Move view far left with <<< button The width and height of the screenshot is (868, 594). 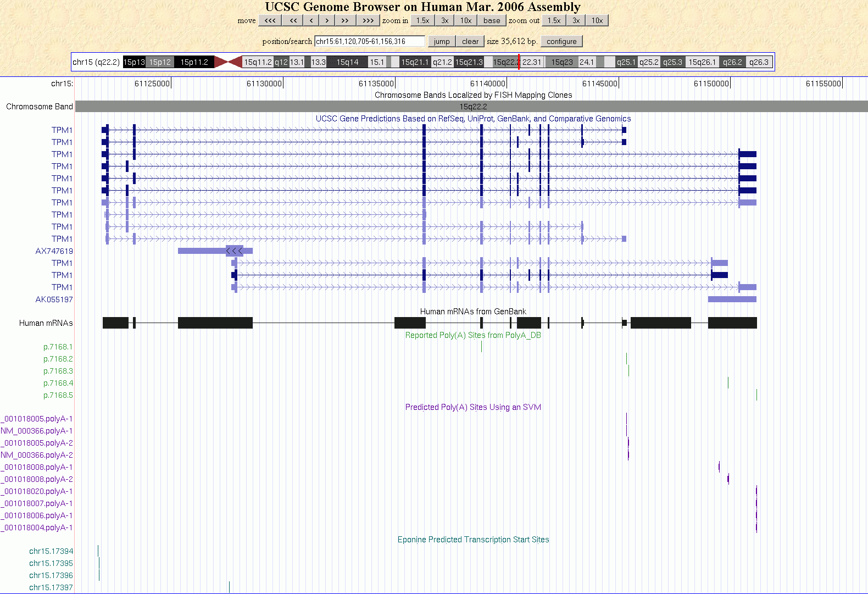click(x=270, y=20)
